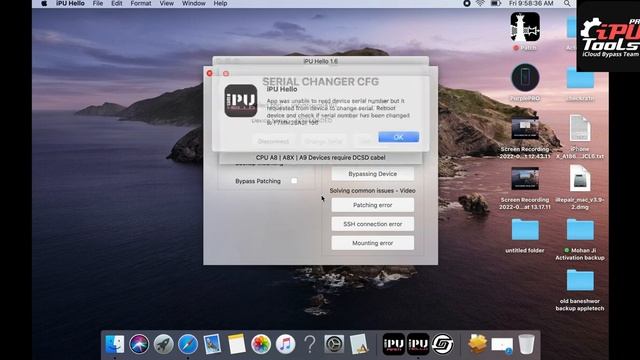
Task: Open the Trash from the Dock
Action: 526,344
